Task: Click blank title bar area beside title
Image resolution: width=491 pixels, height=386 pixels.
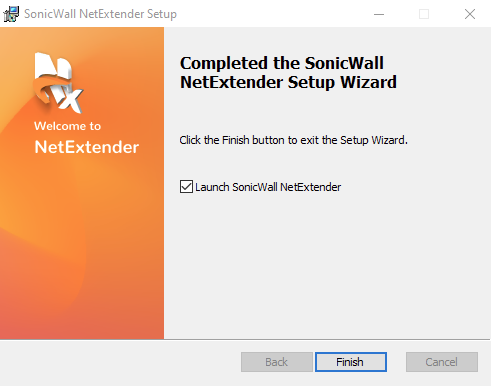Action: (x=273, y=14)
